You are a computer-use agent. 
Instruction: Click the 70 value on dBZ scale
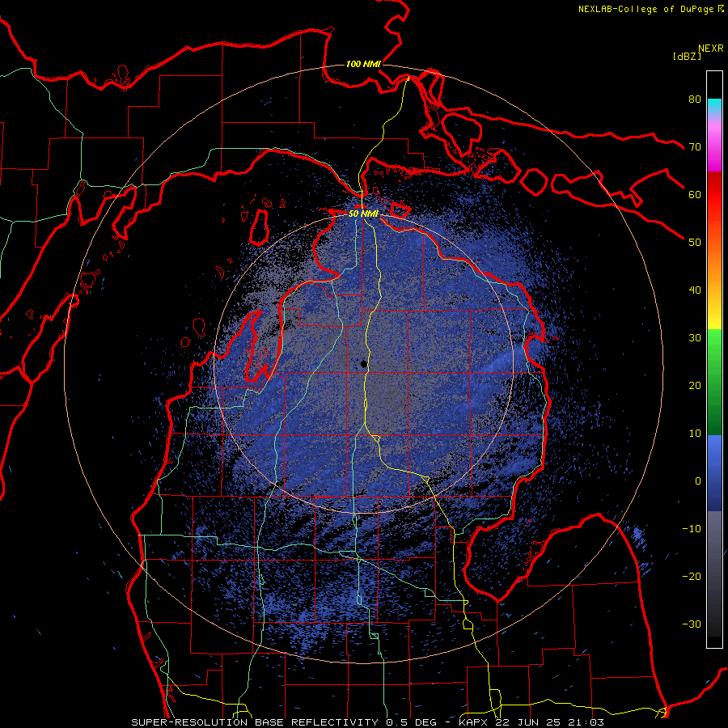click(x=695, y=147)
